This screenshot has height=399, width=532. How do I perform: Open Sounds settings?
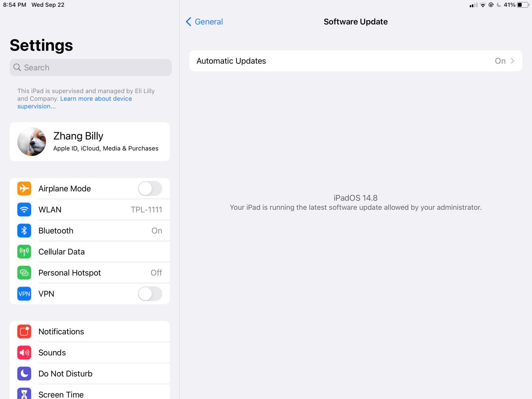click(x=90, y=352)
